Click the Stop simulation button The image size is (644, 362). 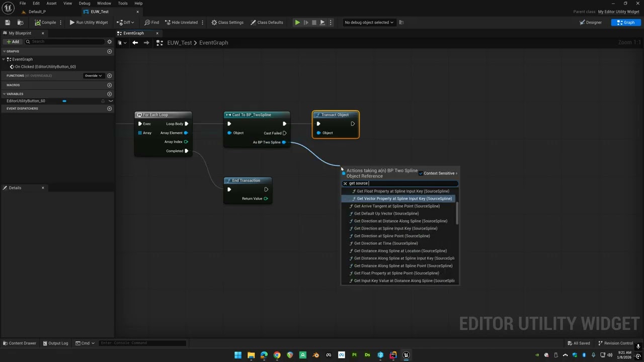[x=314, y=22]
